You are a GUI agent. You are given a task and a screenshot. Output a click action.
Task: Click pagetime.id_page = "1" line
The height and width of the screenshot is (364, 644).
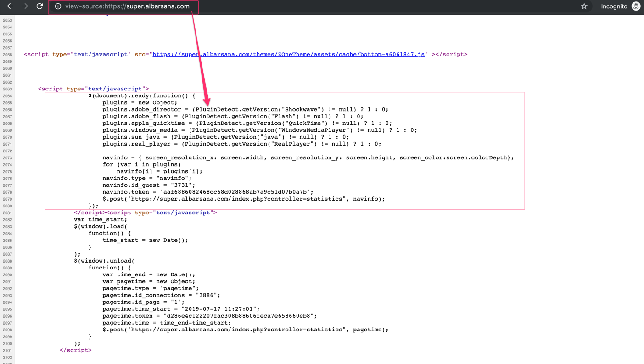coord(143,302)
